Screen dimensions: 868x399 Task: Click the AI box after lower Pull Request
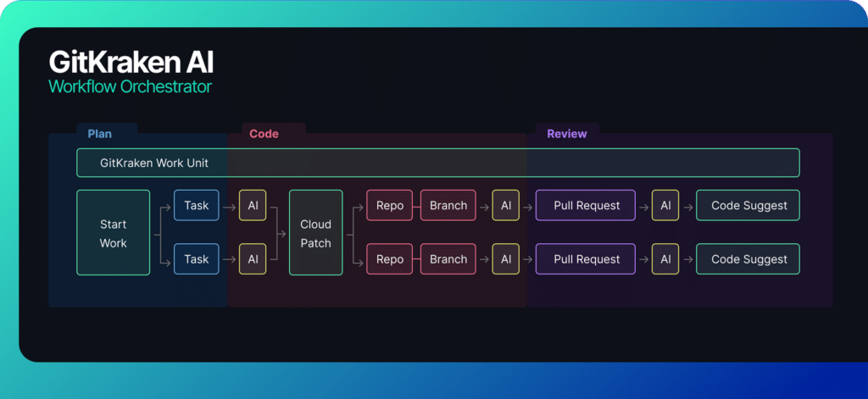tap(665, 259)
